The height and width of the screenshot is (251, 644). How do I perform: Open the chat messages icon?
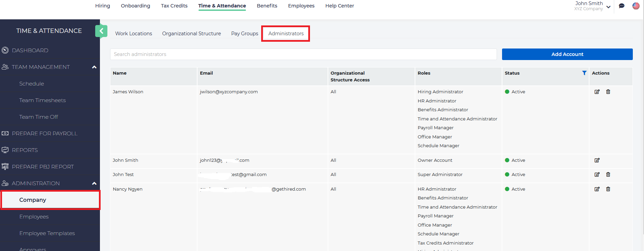point(622,6)
